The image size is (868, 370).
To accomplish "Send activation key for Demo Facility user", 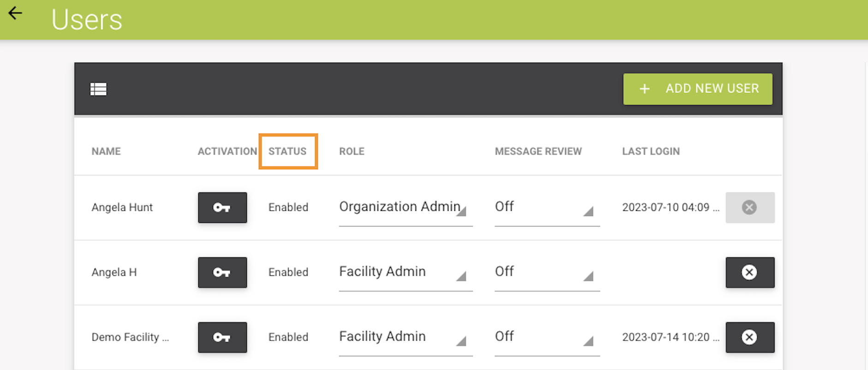I will (x=222, y=337).
